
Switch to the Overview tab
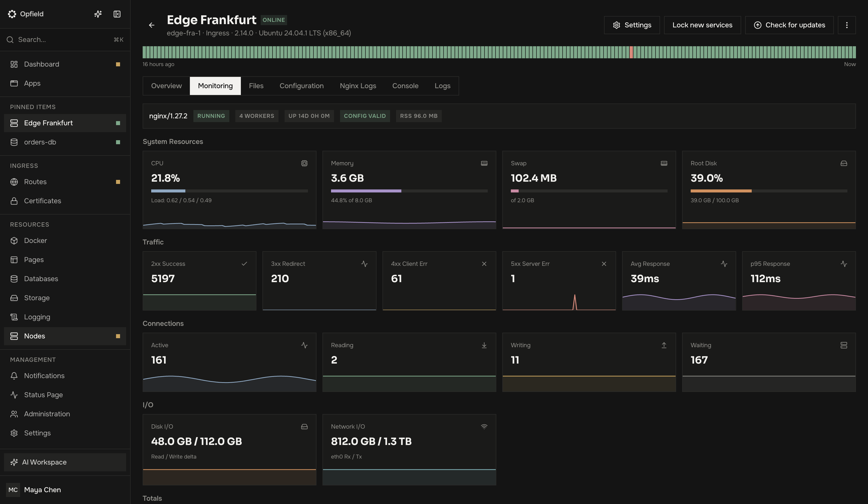pyautogui.click(x=166, y=86)
